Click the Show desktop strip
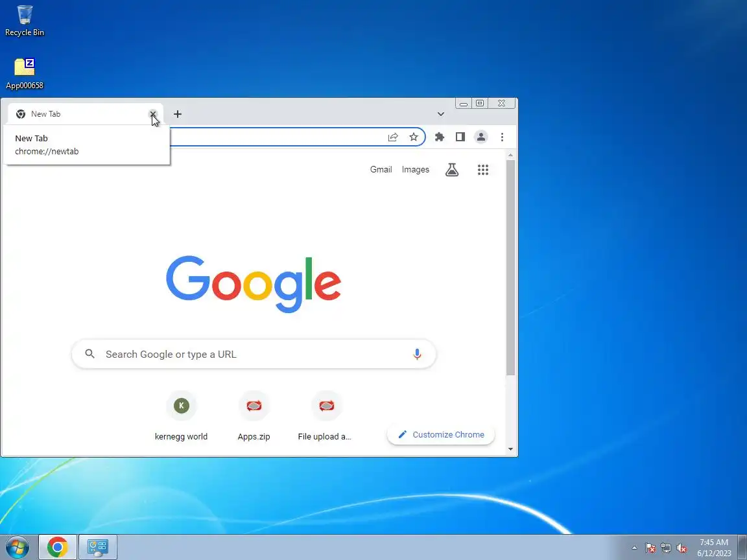 742,547
